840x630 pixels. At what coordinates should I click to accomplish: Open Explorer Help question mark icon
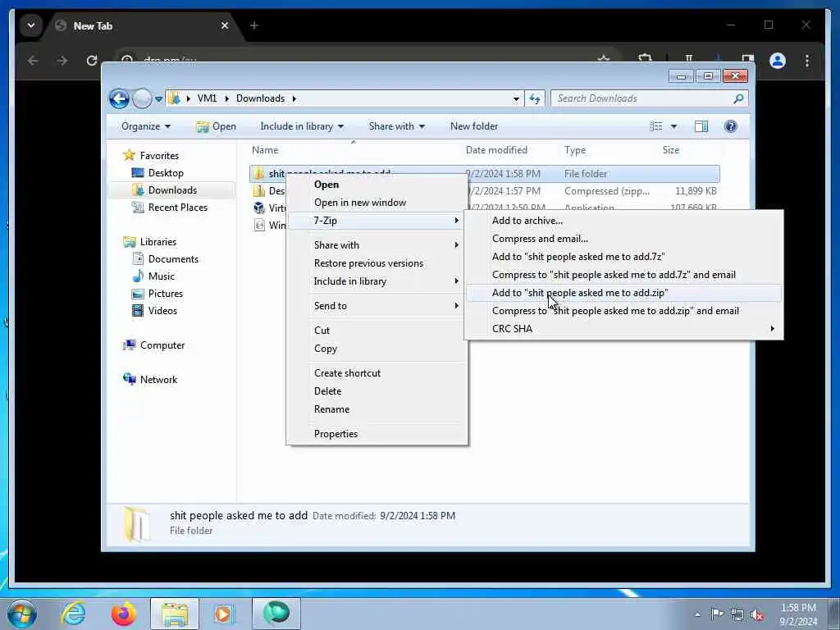pyautogui.click(x=731, y=126)
